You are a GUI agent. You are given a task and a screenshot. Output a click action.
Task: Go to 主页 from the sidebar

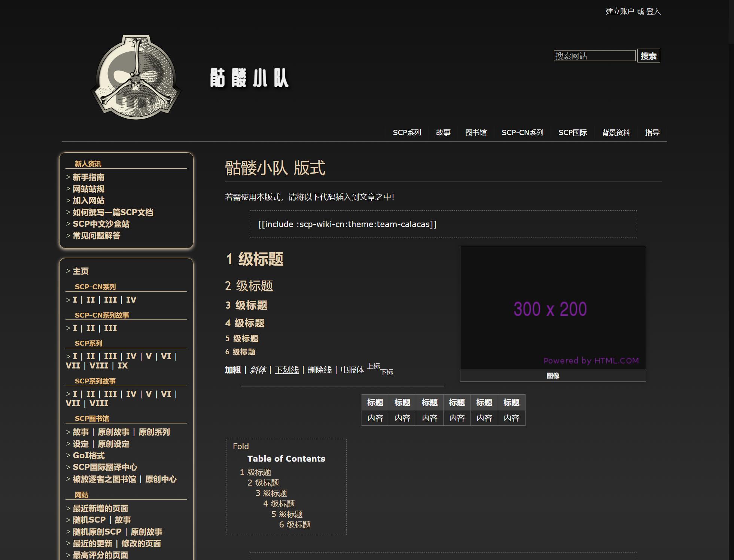(80, 271)
